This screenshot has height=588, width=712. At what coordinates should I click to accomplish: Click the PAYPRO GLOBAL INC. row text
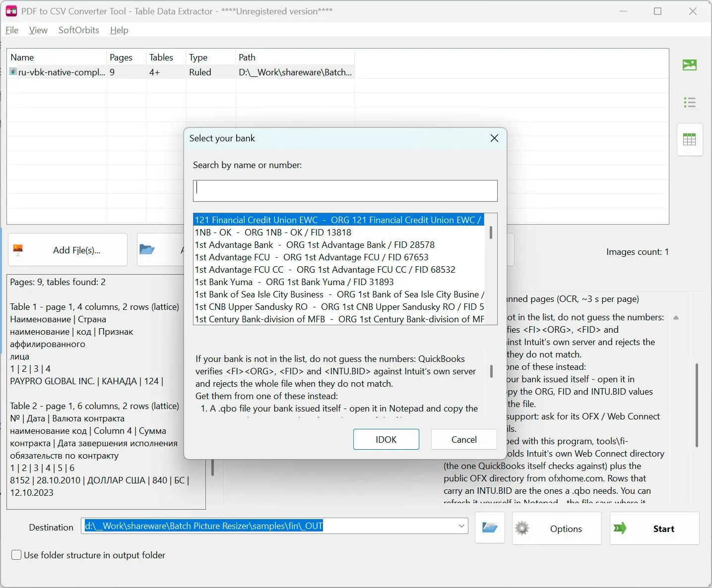[86, 381]
